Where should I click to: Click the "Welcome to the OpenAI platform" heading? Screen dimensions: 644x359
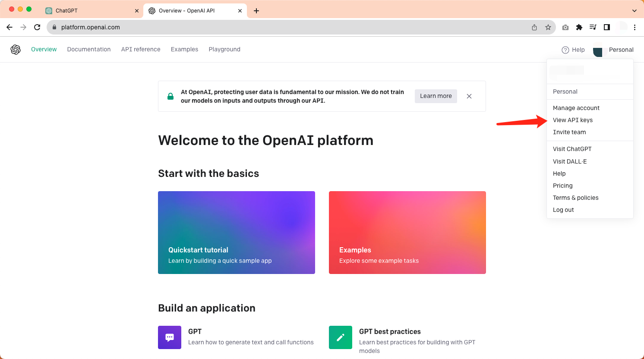coord(266,141)
